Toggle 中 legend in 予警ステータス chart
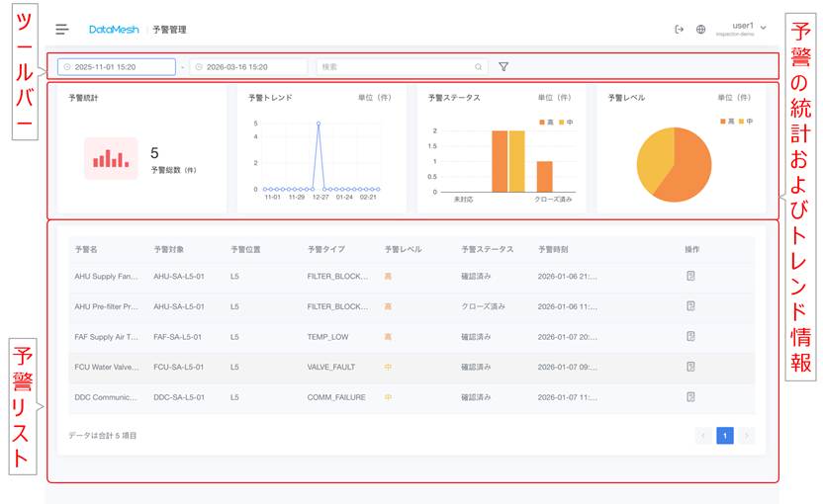The height and width of the screenshot is (504, 823). (565, 122)
